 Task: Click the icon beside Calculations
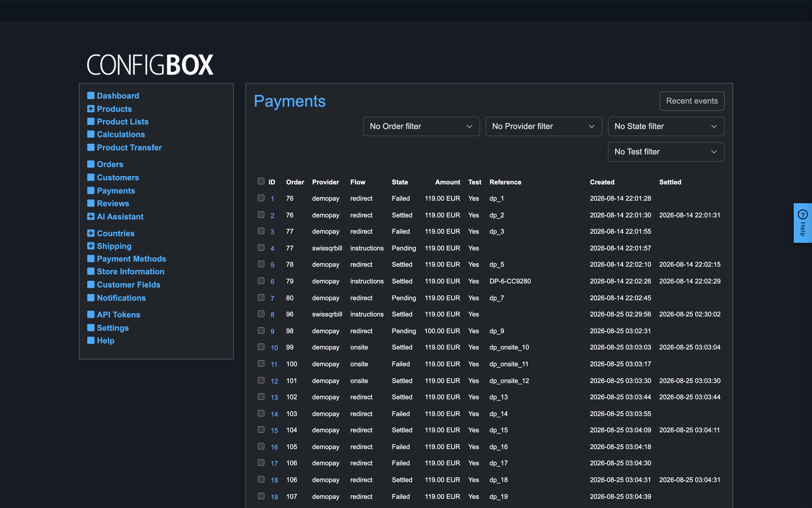click(x=91, y=134)
